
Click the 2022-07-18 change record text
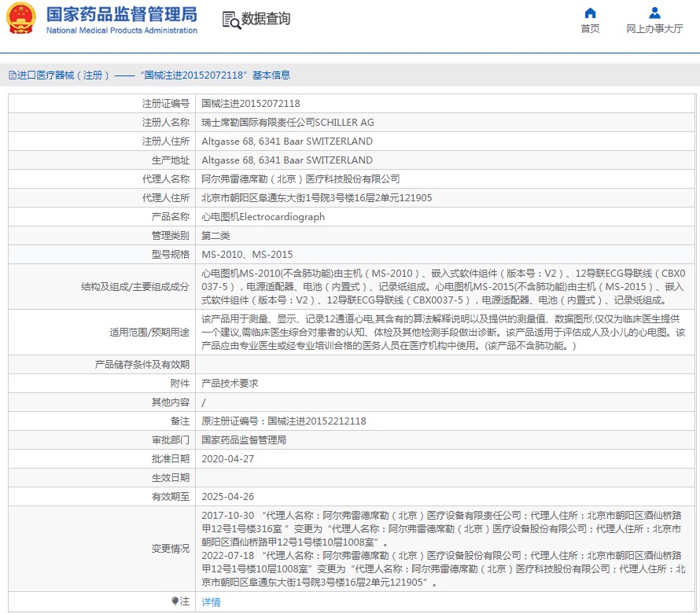444,568
